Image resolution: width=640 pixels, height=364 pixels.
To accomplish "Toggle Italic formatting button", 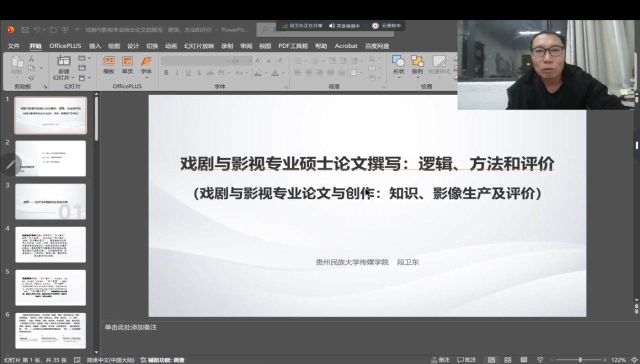I will (x=177, y=73).
